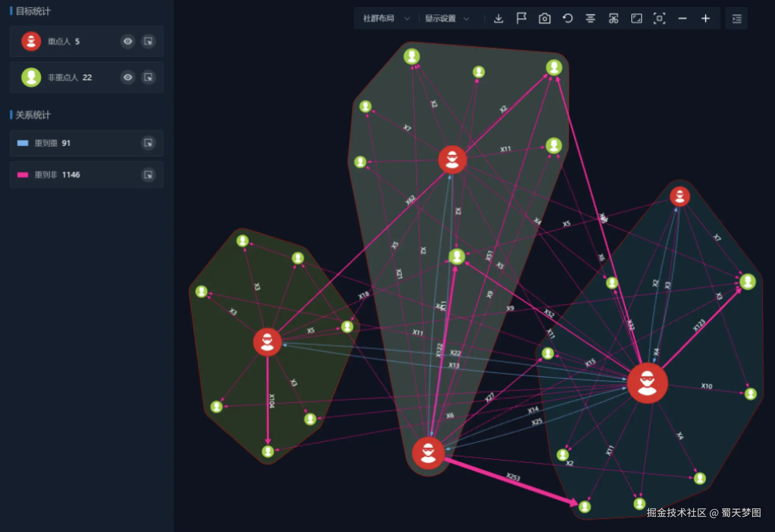Toggle the side panel collapse icon
The image size is (775, 532).
click(x=736, y=18)
